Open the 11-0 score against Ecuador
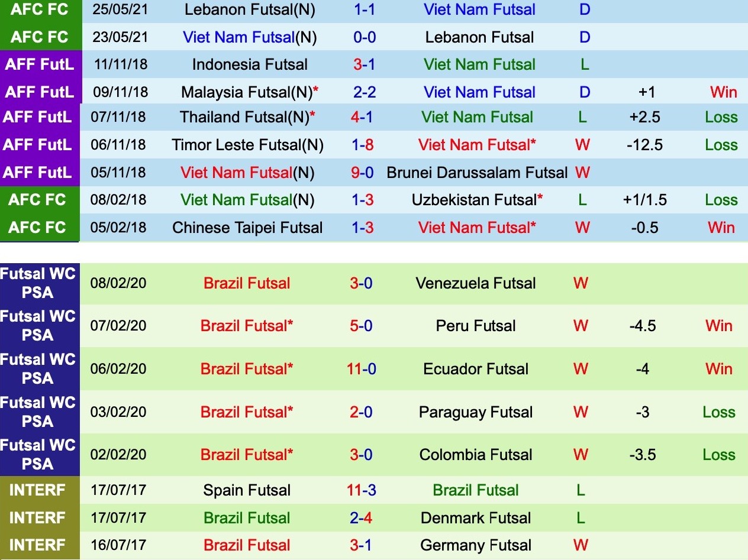The height and width of the screenshot is (560, 748). tap(362, 369)
